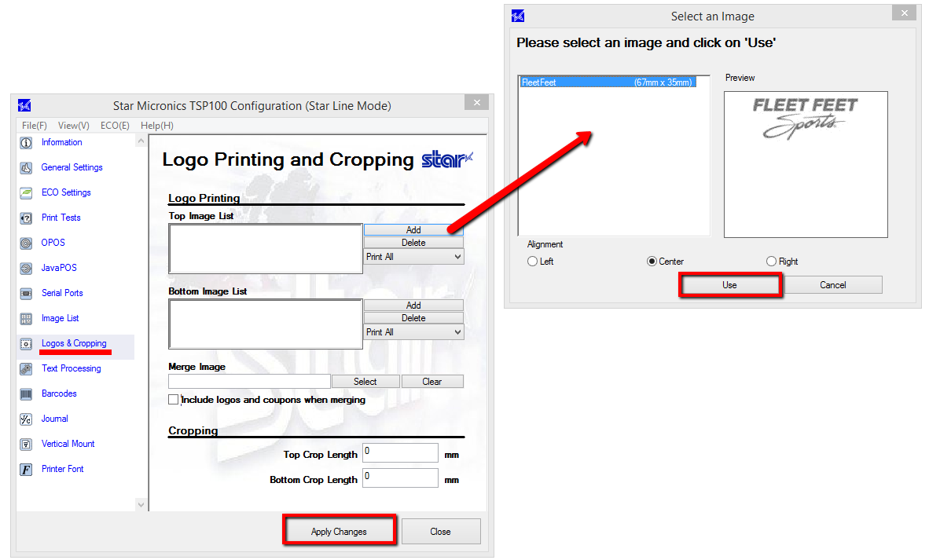
Task: Click the Information sidebar icon
Action: pos(26,143)
